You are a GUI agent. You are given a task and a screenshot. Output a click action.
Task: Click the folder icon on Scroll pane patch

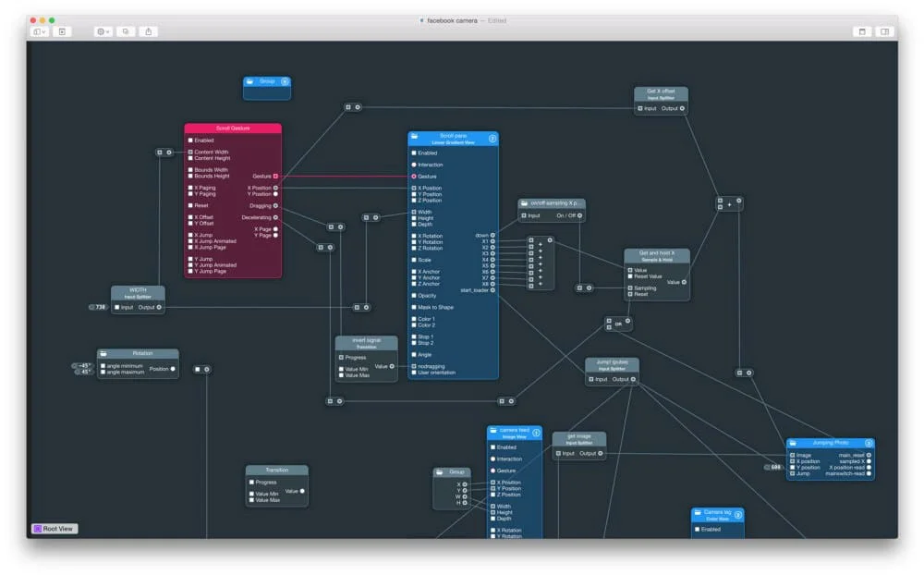(x=414, y=136)
